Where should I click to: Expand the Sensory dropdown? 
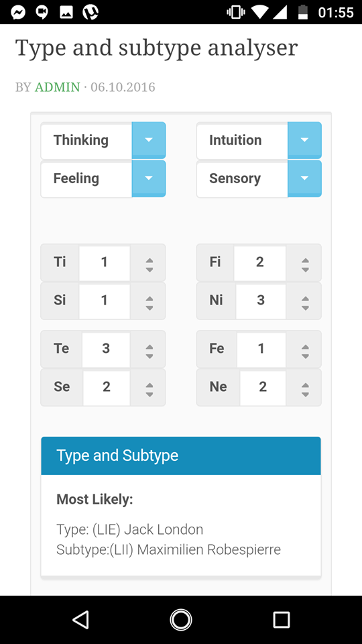click(304, 178)
